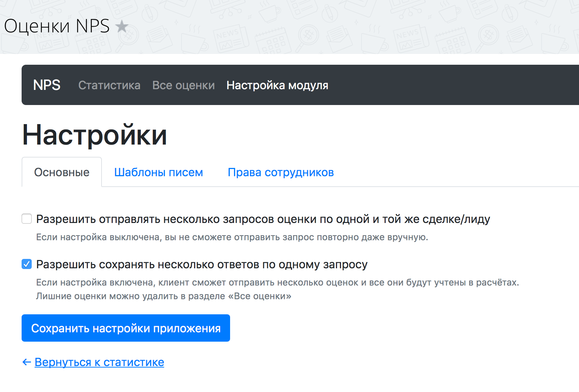Image resolution: width=579 pixels, height=392 pixels.
Task: Follow the Вернуться к статистике link
Action: 99,362
